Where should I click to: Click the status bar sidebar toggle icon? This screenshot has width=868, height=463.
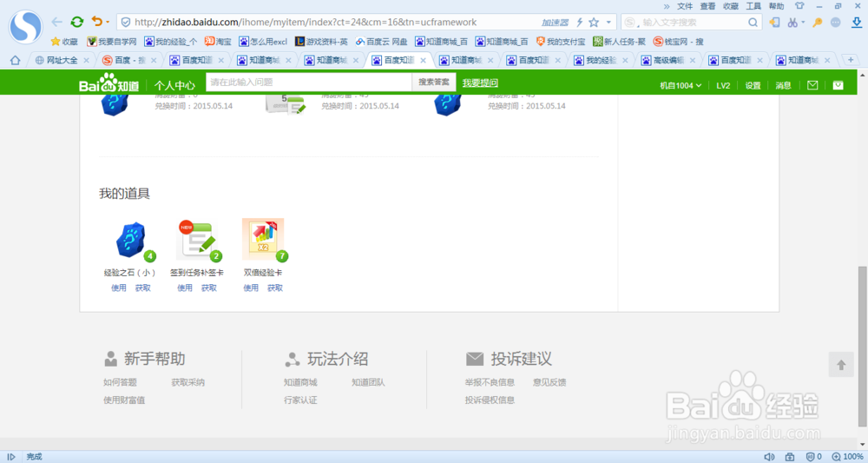10,457
